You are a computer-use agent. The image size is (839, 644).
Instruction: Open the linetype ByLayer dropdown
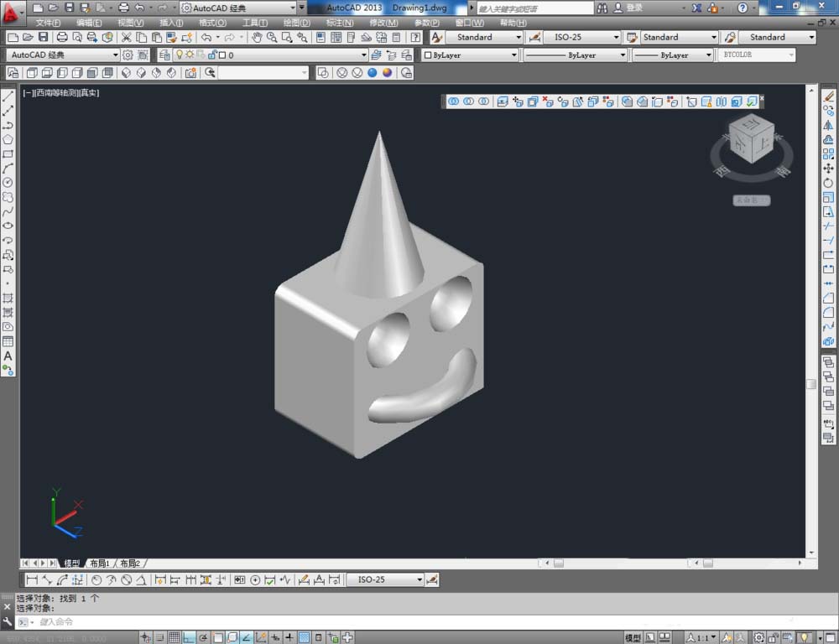[575, 55]
